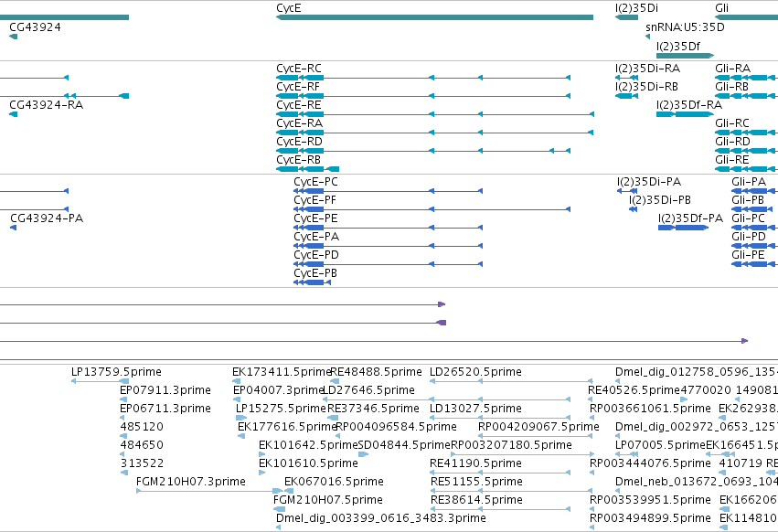This screenshot has width=778, height=532.
Task: Click RE51155.5prime EST label
Action: [x=476, y=482]
